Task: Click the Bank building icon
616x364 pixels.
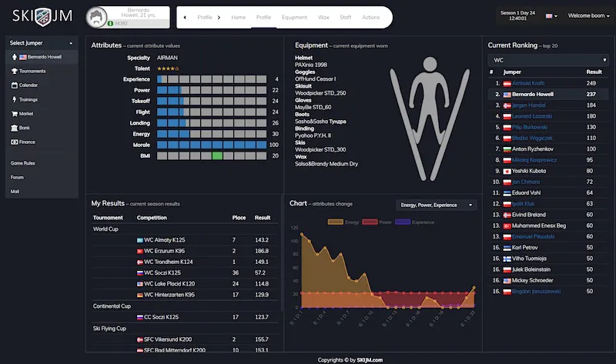Action: pyautogui.click(x=14, y=128)
